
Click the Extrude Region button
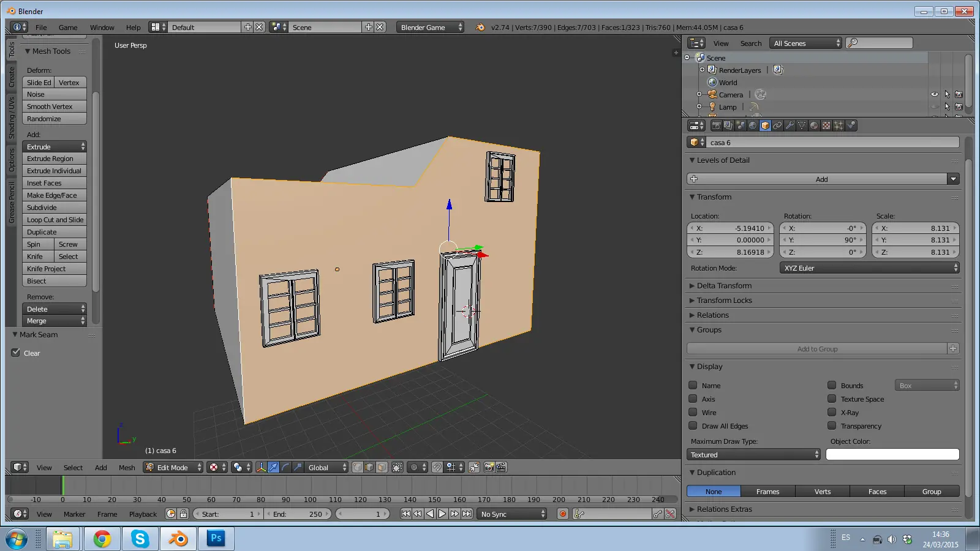coord(55,159)
